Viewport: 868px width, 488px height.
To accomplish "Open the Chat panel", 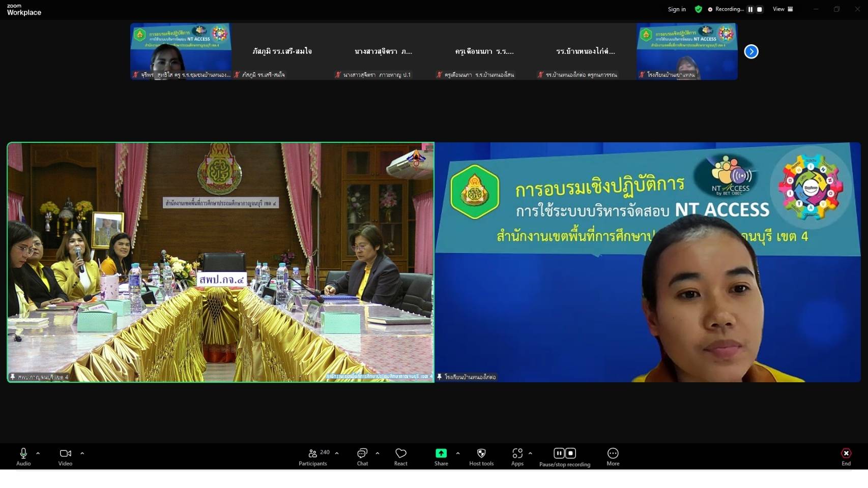I will click(x=362, y=456).
